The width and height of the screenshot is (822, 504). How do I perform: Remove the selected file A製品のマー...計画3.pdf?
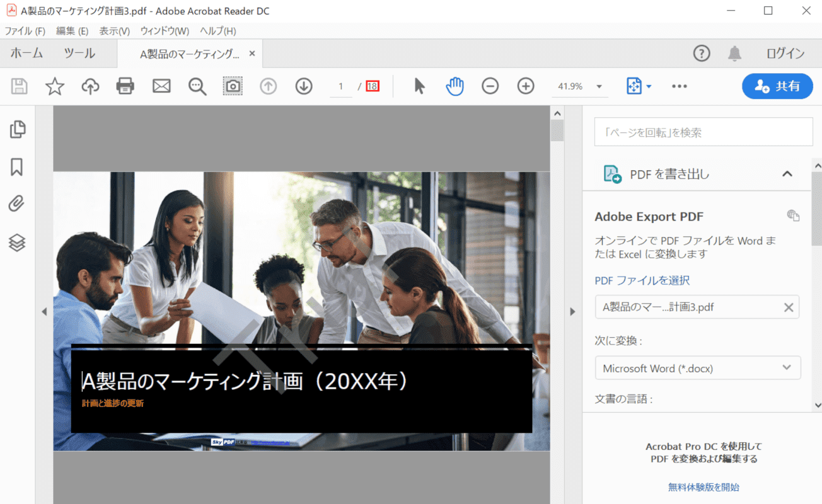click(x=789, y=307)
